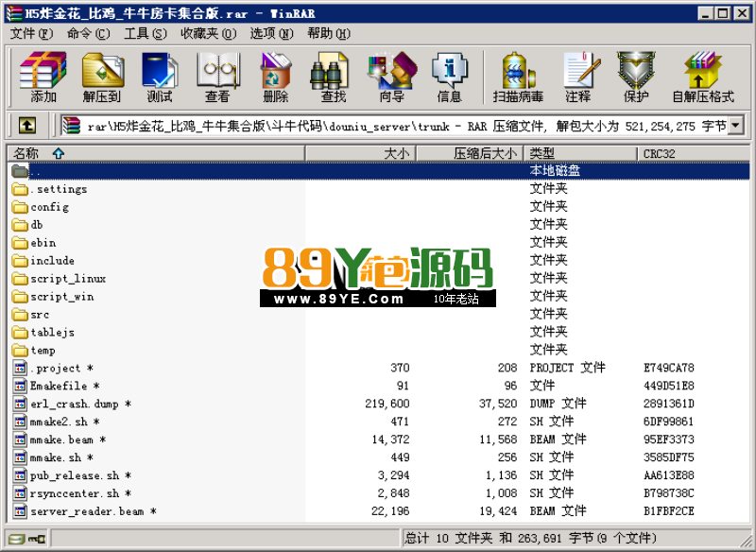Click the archive path address field
Viewport: 756px width, 552px height.
(x=394, y=126)
